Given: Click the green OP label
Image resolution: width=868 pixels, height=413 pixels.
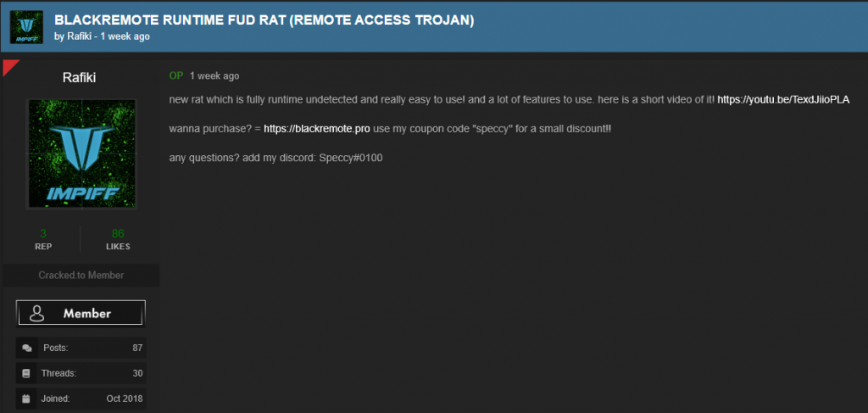Looking at the screenshot, I should 176,75.
